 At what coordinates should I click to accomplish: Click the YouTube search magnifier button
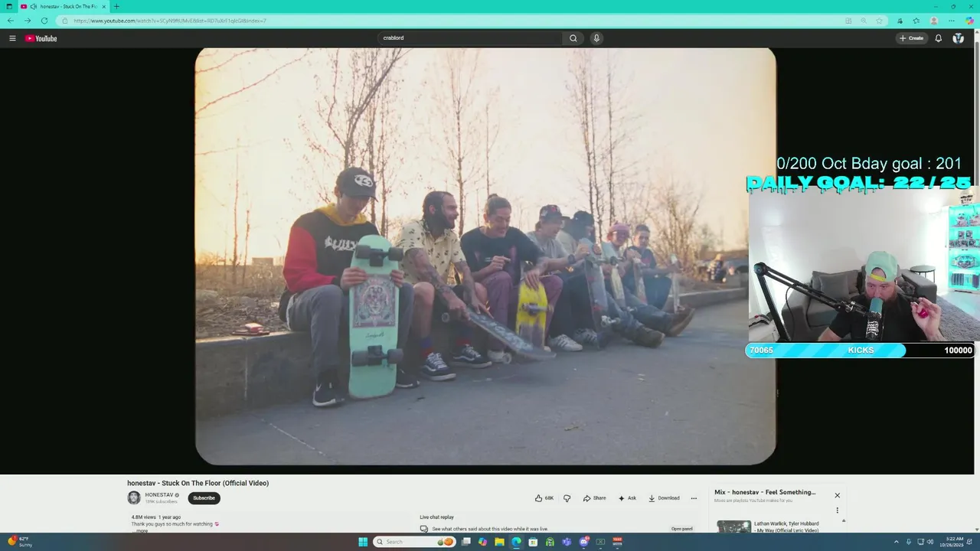[573, 38]
